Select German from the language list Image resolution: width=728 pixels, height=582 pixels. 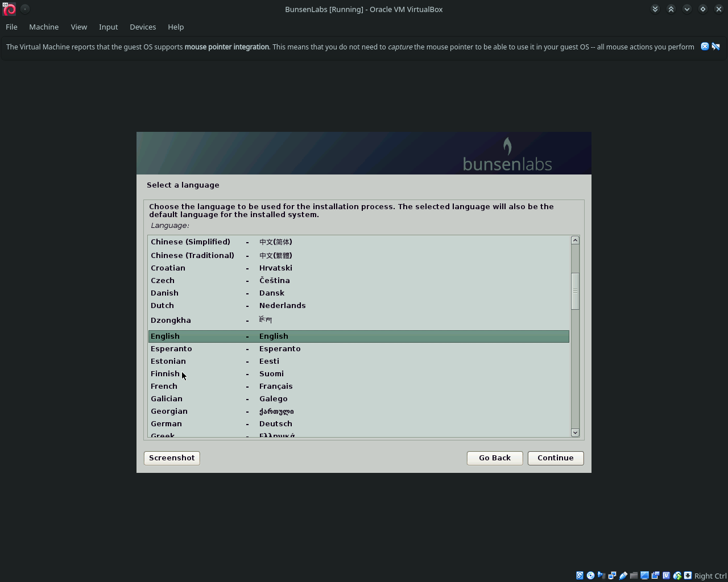tap(166, 423)
